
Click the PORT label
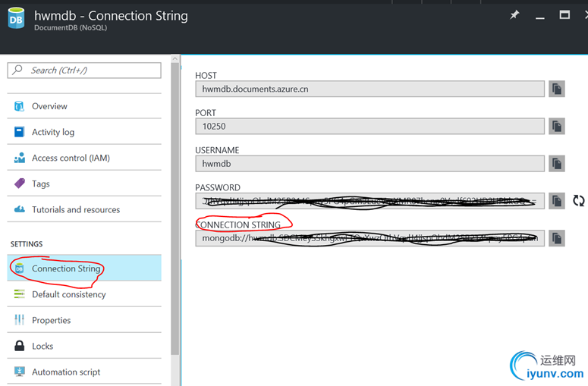tap(206, 113)
